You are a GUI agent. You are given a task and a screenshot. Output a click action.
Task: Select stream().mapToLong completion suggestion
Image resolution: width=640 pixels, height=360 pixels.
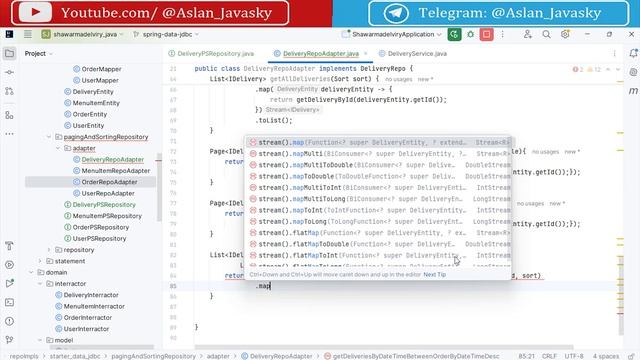pos(378,222)
